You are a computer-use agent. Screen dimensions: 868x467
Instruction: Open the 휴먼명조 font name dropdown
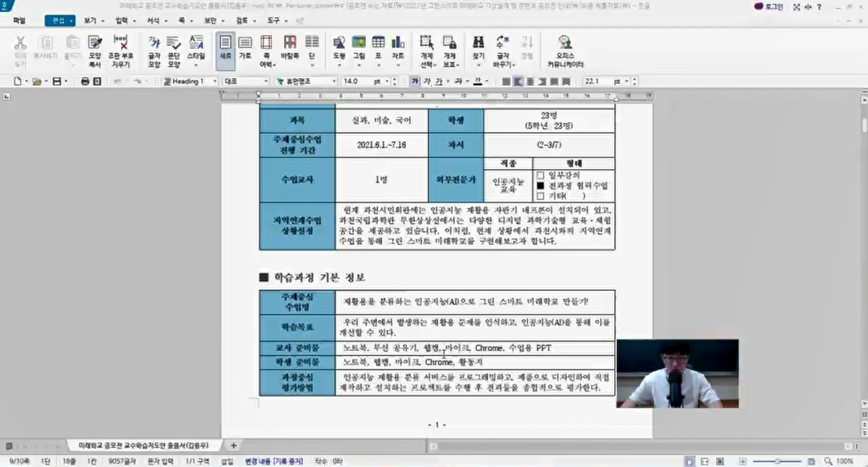(x=333, y=81)
